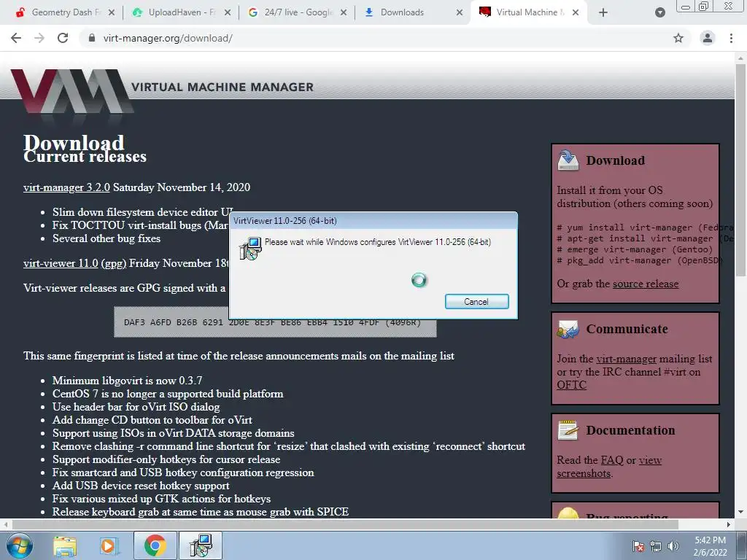
Task: Click the 'Several other bug fixes' item
Action: 107,238
